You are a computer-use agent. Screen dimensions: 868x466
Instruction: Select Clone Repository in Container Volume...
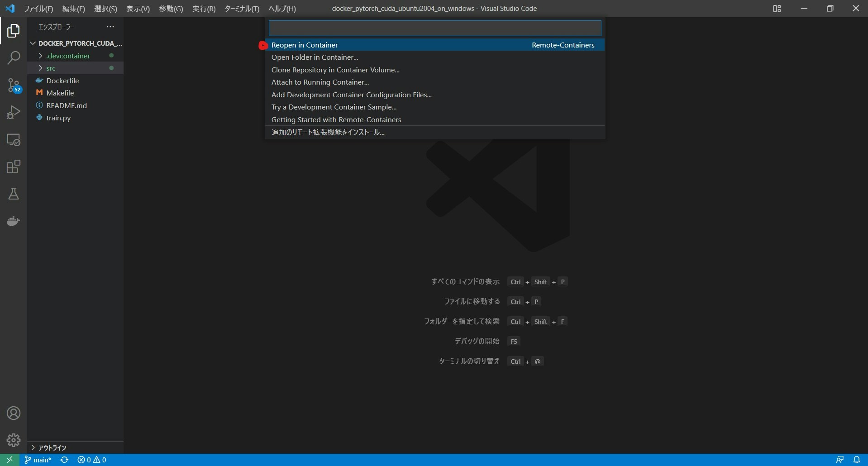coord(435,70)
